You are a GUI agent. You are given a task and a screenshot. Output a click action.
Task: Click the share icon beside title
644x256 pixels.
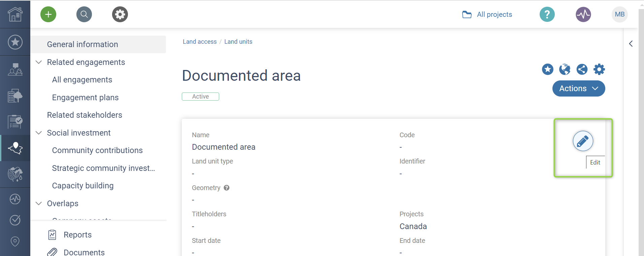pyautogui.click(x=582, y=69)
